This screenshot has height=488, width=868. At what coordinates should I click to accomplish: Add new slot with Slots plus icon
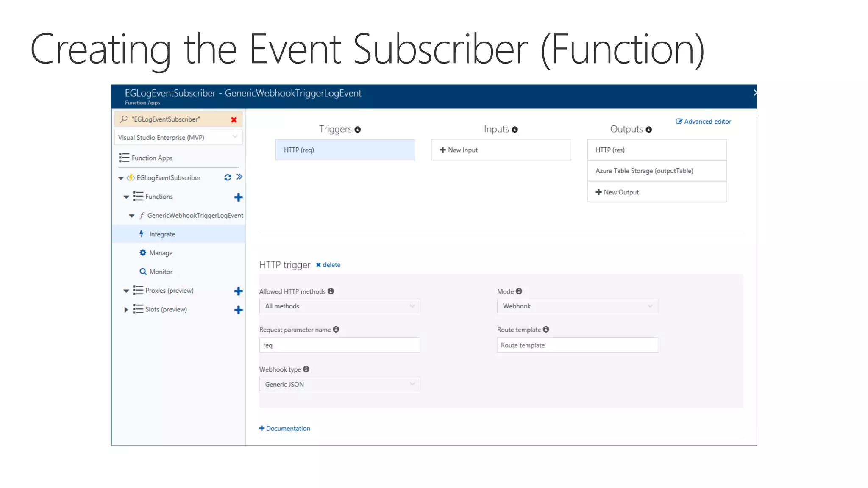tap(238, 310)
